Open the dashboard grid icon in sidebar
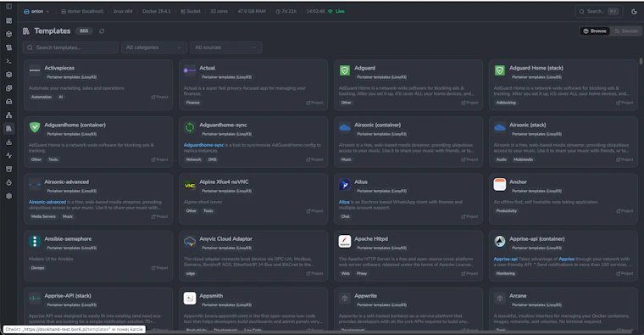This screenshot has height=335, width=644. tap(8, 20)
